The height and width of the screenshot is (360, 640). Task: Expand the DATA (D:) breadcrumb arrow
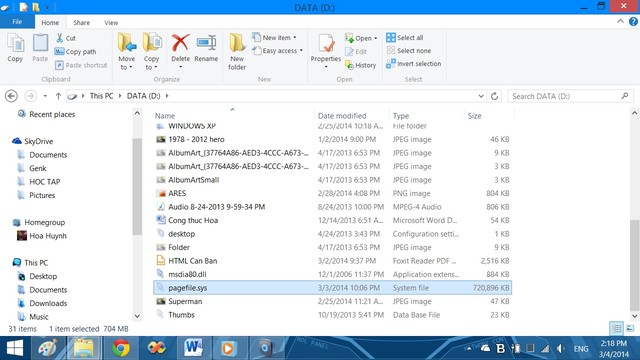coord(167,96)
